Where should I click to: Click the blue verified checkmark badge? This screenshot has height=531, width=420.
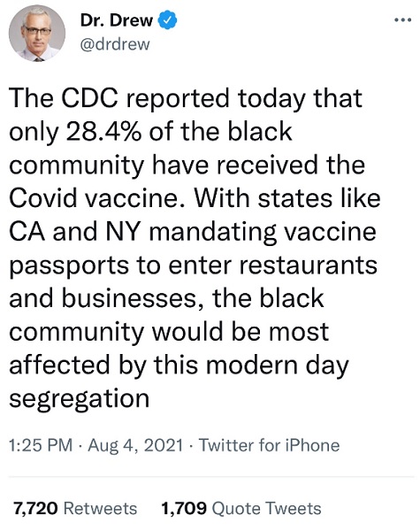tap(167, 20)
